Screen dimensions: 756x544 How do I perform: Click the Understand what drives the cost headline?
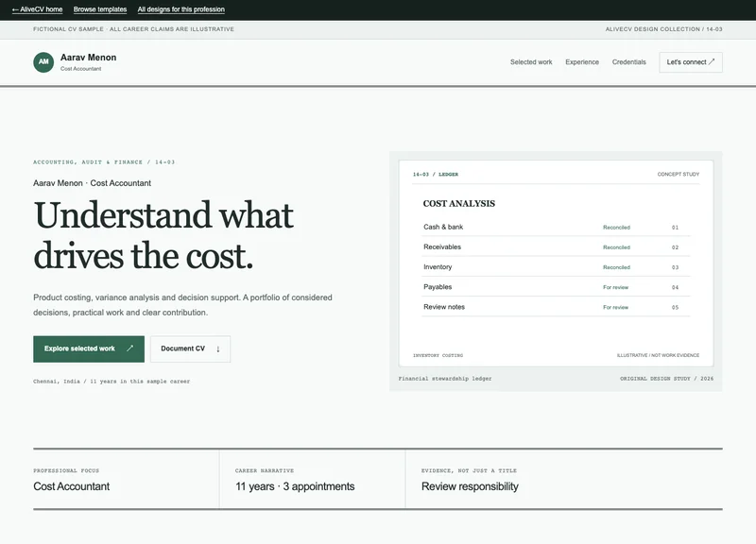[163, 235]
